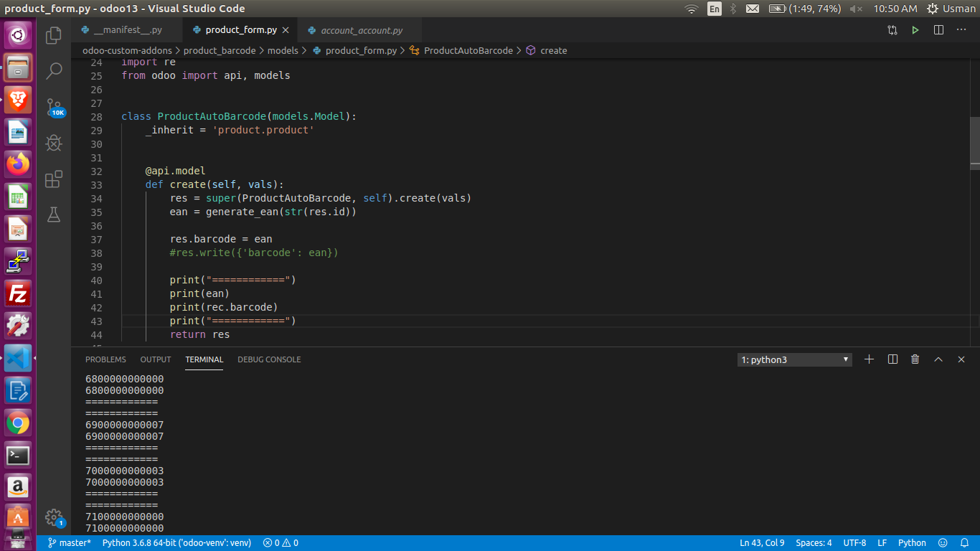Select the TERMINAL panel tab
The width and height of the screenshot is (980, 551).
pyautogui.click(x=204, y=359)
